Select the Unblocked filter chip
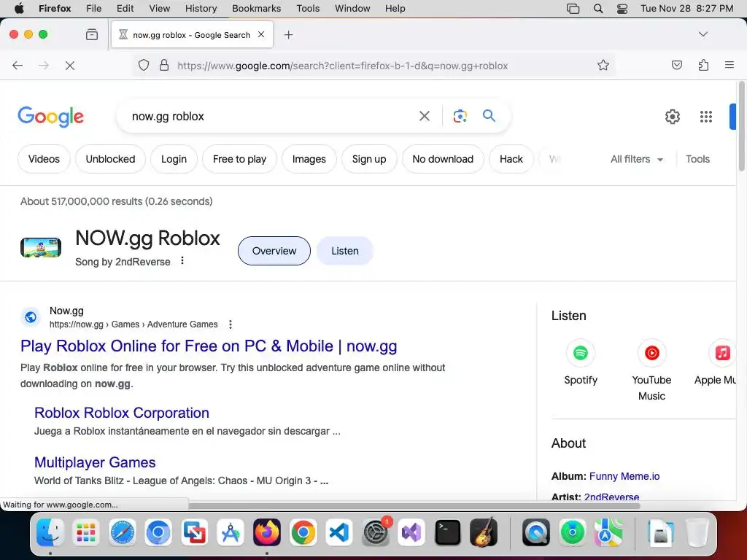The height and width of the screenshot is (560, 747). point(111,159)
